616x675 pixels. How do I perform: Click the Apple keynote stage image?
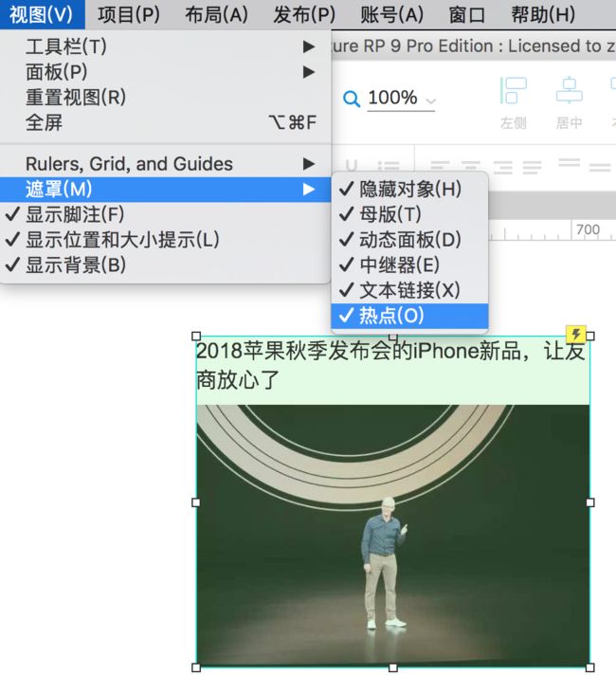(x=393, y=535)
